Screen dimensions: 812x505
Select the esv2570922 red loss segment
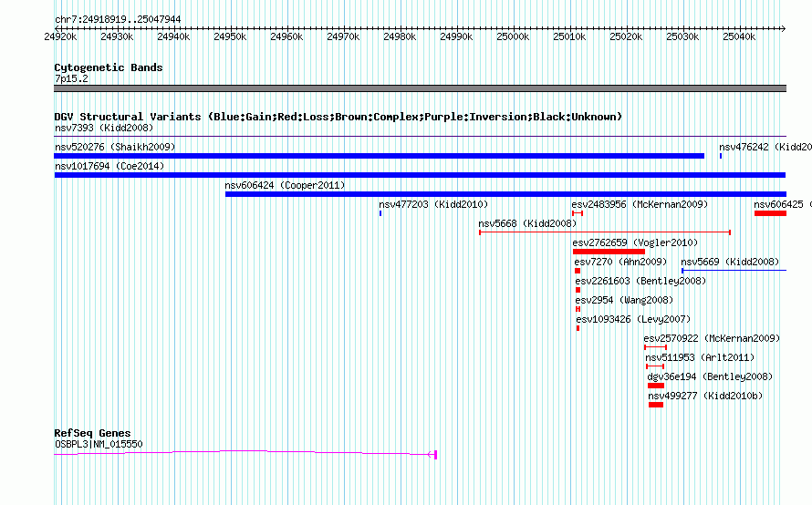[x=656, y=347]
